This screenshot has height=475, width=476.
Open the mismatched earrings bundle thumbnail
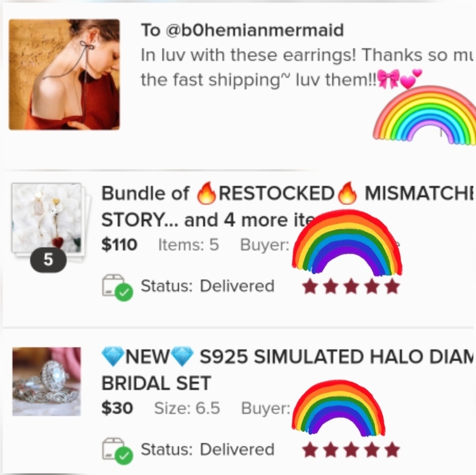coord(47,218)
